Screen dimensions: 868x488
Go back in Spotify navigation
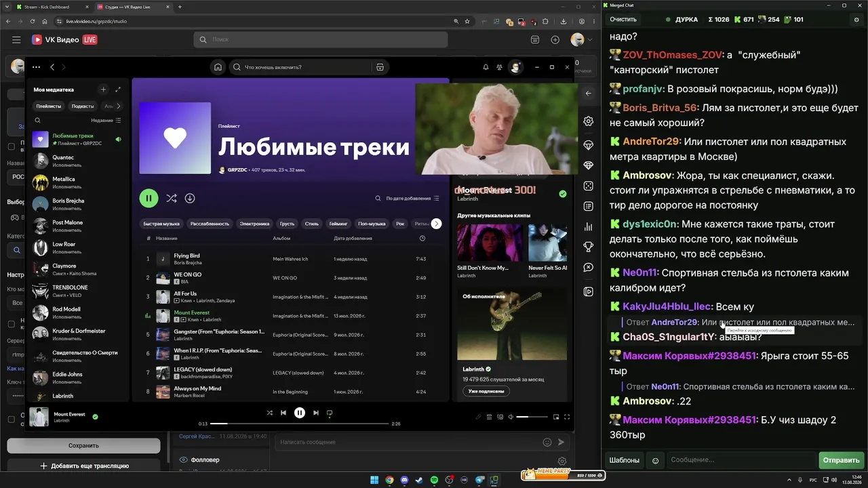click(x=53, y=67)
